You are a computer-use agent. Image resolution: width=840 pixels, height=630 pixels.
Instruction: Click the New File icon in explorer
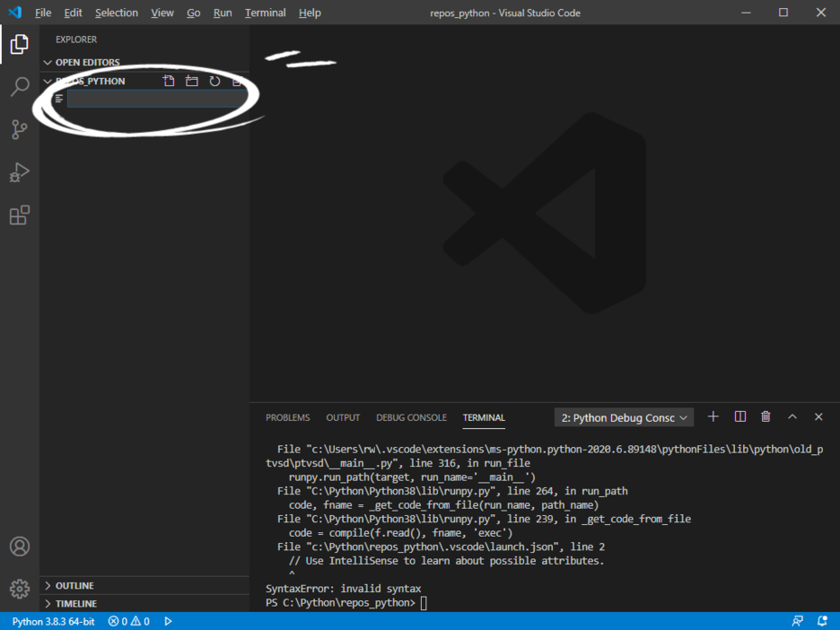[169, 81]
